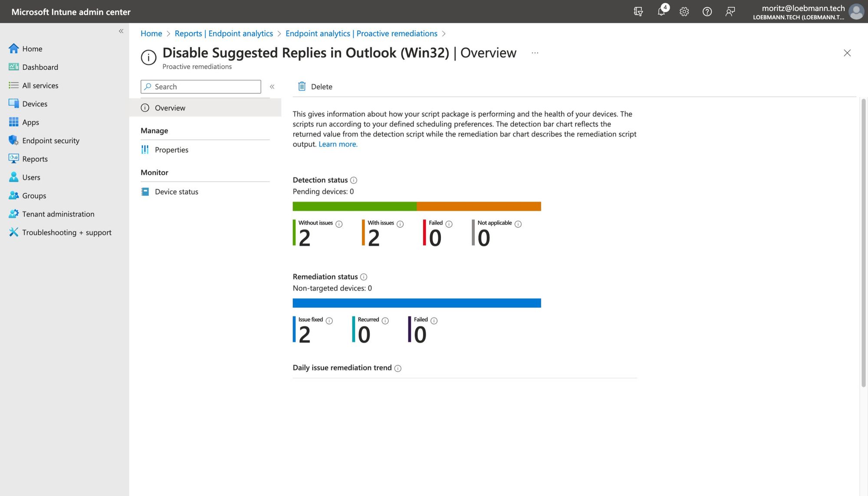
Task: Open settings gear icon in top bar
Action: coord(684,11)
